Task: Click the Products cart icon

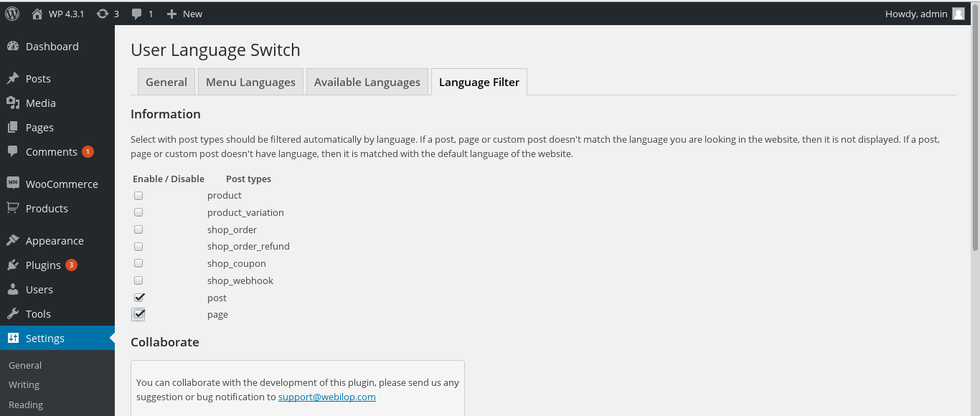Action: [13, 208]
